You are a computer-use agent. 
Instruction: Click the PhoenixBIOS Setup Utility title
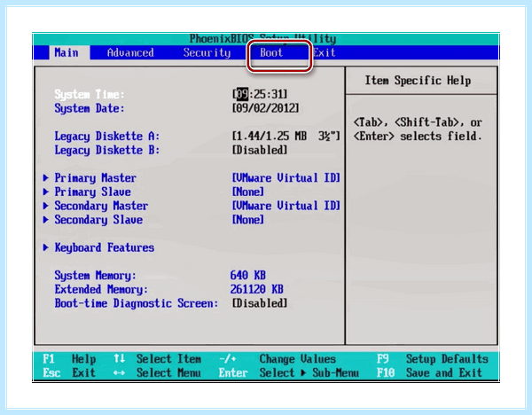tap(263, 39)
